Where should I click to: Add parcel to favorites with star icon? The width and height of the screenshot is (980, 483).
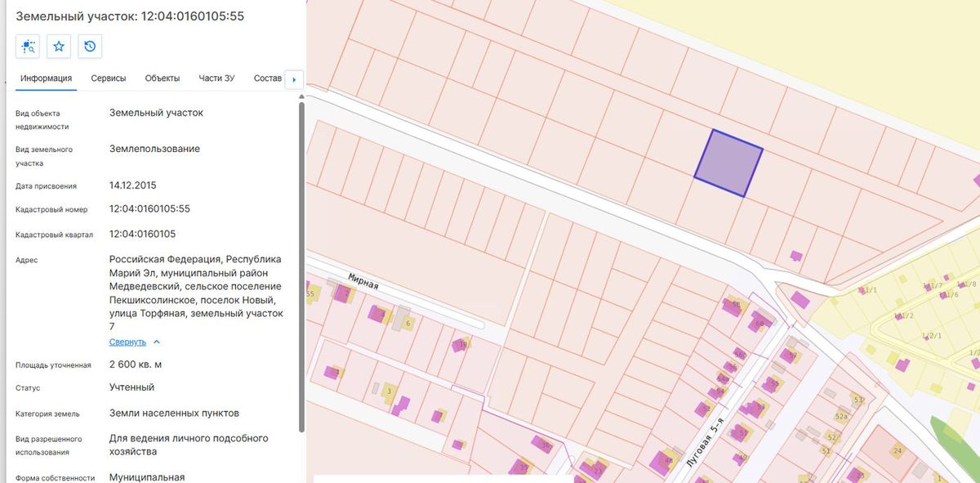pyautogui.click(x=59, y=47)
